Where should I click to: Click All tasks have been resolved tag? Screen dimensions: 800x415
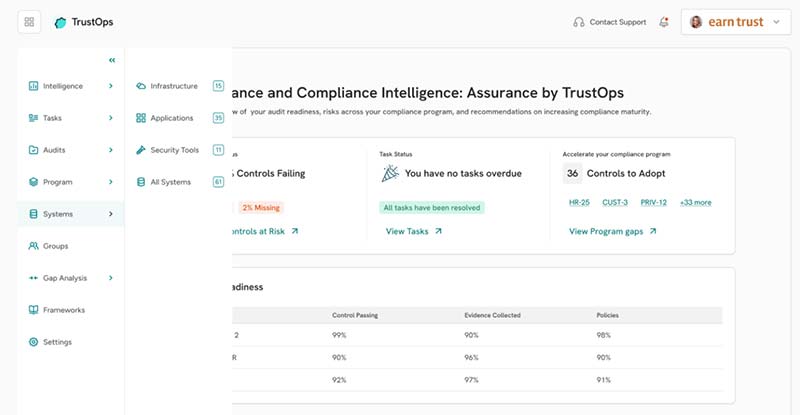point(432,208)
